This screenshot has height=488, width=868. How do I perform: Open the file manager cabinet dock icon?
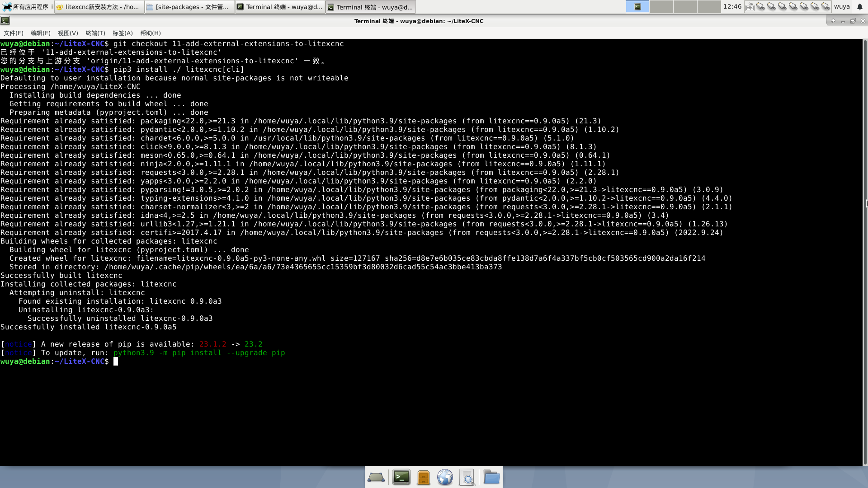point(424,477)
